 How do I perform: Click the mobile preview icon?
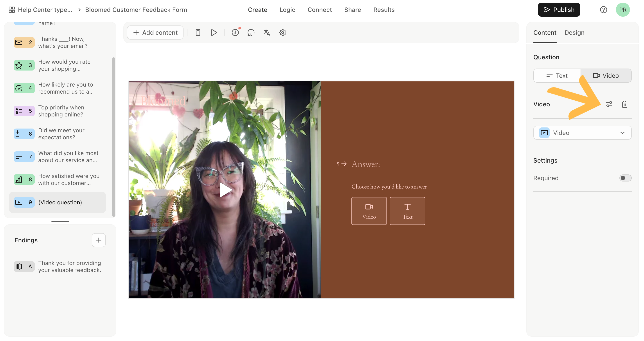pyautogui.click(x=198, y=33)
